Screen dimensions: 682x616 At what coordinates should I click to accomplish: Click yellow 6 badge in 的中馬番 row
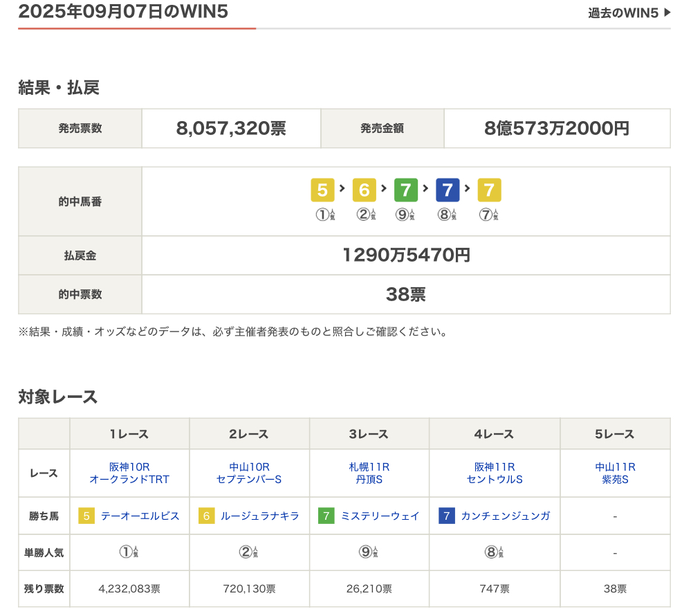tap(364, 190)
